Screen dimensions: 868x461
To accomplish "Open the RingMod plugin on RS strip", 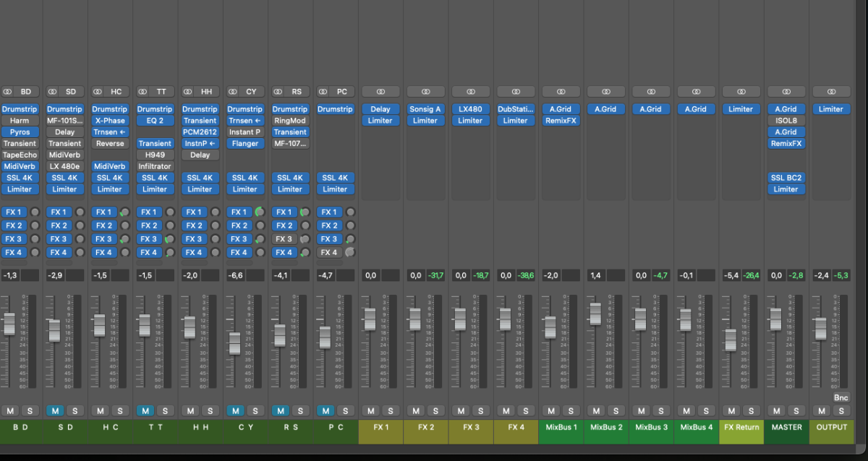I will [x=290, y=121].
